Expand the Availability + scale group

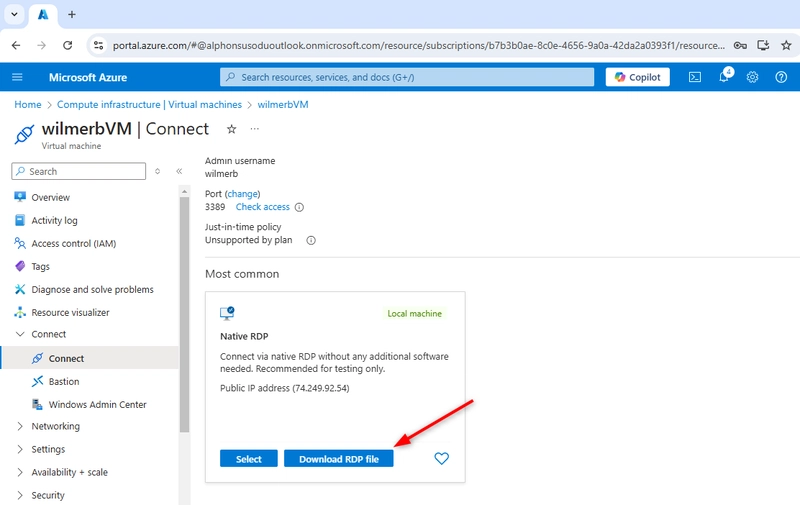(x=20, y=472)
